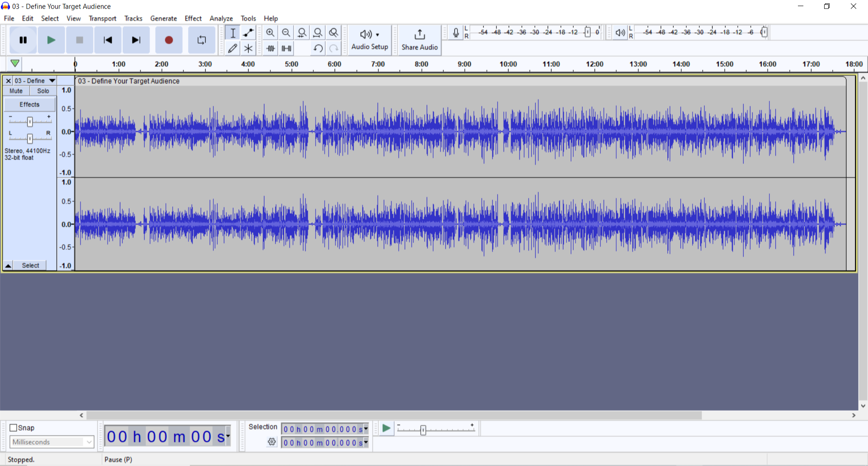Enable the Snap checkbox
868x466 pixels.
(x=14, y=428)
